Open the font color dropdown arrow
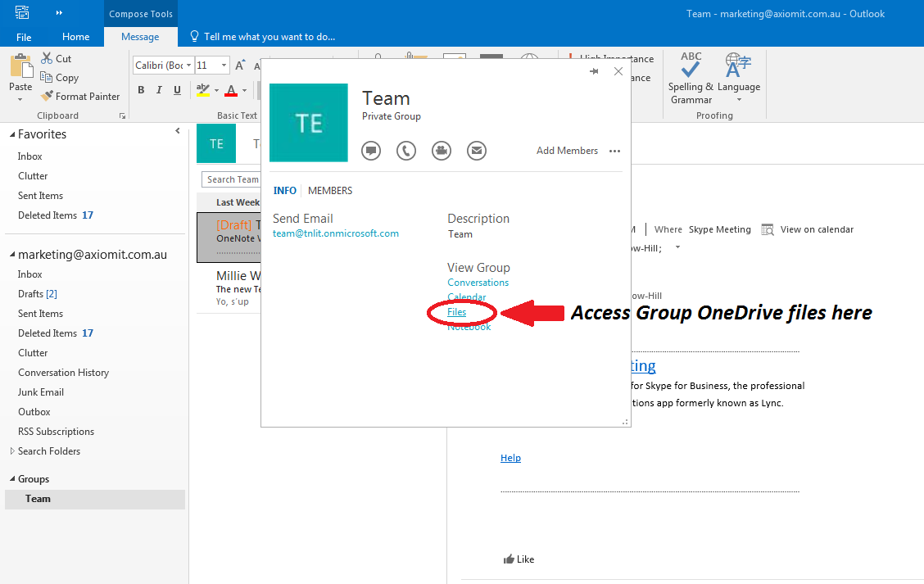This screenshot has width=924, height=584. [245, 90]
